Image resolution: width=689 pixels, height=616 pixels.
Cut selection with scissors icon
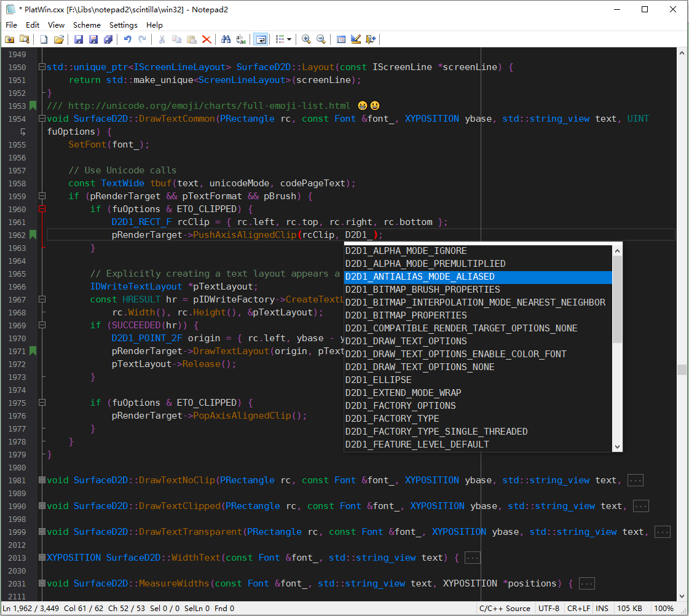pos(162,39)
